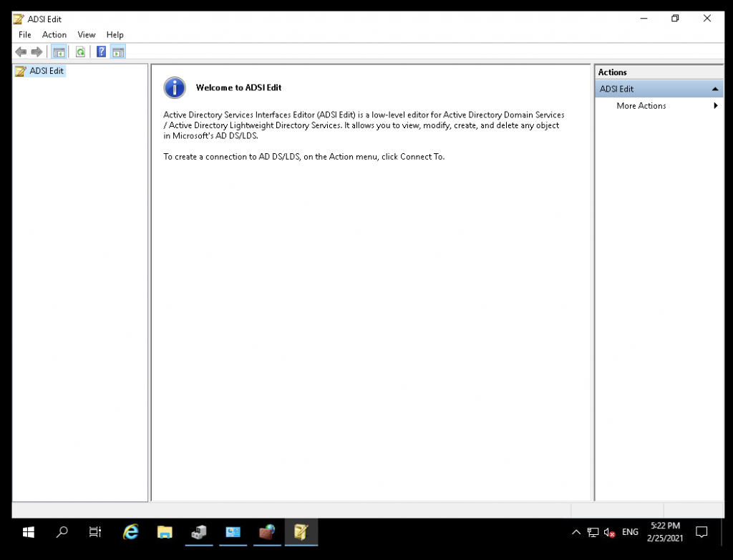Viewport: 733px width, 560px height.
Task: Open Help via blue question mark icon
Action: coord(102,52)
